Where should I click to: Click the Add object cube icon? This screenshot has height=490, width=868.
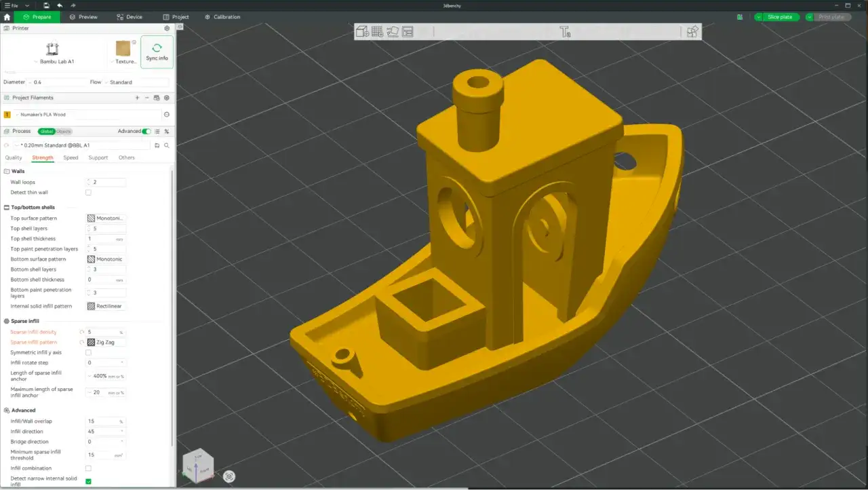pos(362,31)
